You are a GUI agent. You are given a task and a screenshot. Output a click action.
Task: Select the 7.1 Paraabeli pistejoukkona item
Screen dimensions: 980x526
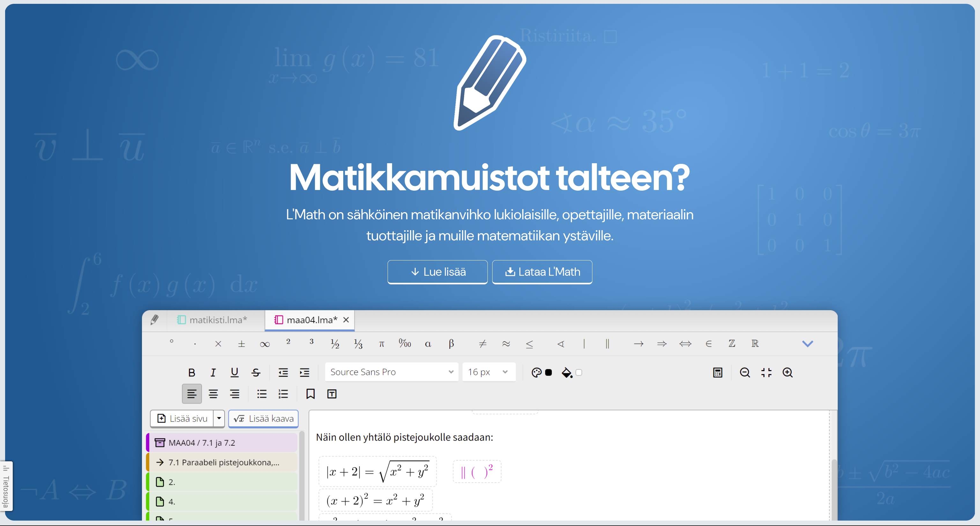(222, 463)
